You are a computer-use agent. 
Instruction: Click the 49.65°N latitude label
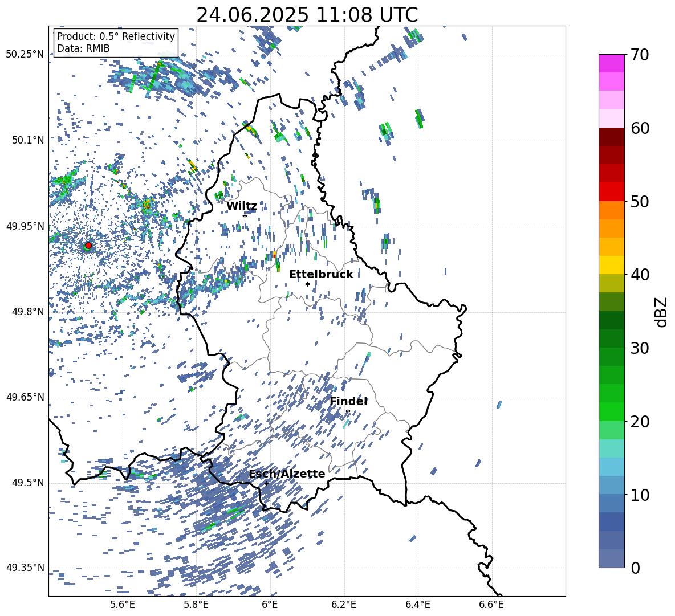pyautogui.click(x=25, y=397)
